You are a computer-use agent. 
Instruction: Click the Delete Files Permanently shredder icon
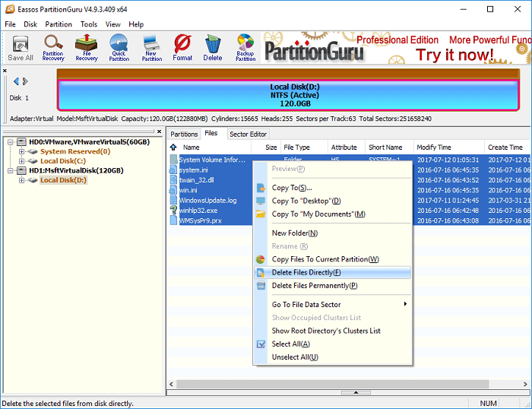[x=261, y=286]
